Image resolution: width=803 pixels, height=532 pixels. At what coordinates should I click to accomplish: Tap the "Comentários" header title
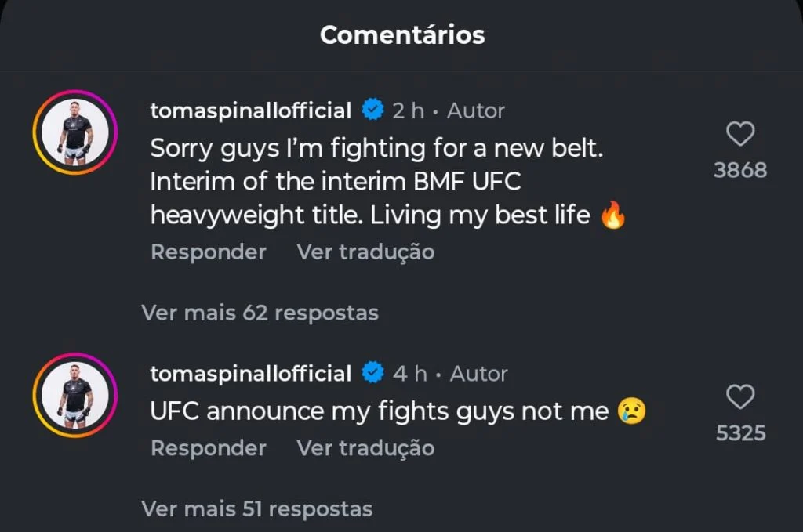pyautogui.click(x=401, y=35)
